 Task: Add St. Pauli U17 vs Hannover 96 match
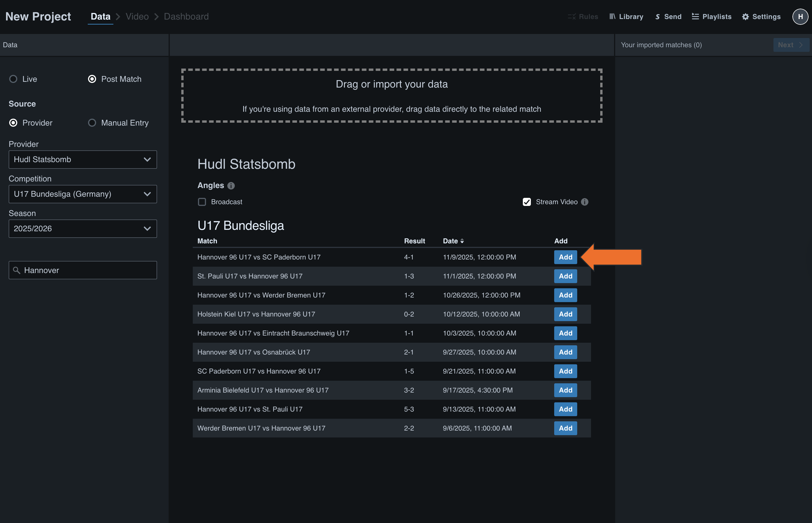(565, 276)
